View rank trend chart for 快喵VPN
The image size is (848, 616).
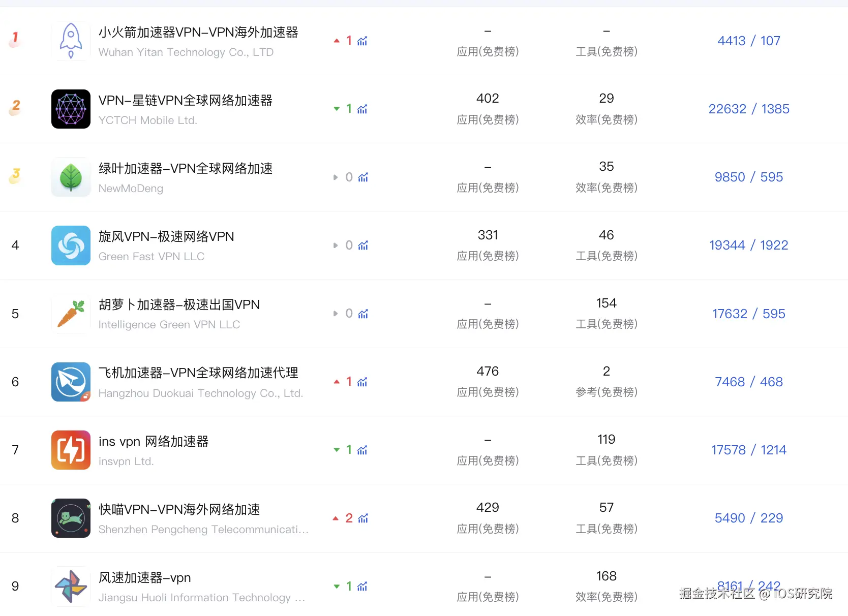pyautogui.click(x=362, y=518)
